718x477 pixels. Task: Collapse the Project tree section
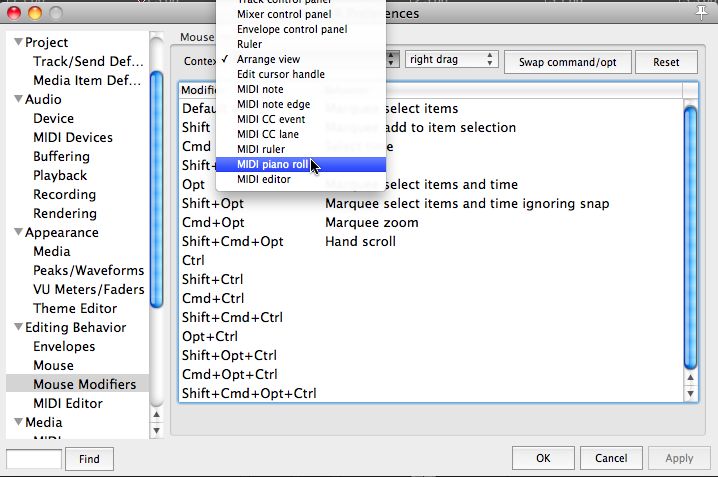(18, 42)
